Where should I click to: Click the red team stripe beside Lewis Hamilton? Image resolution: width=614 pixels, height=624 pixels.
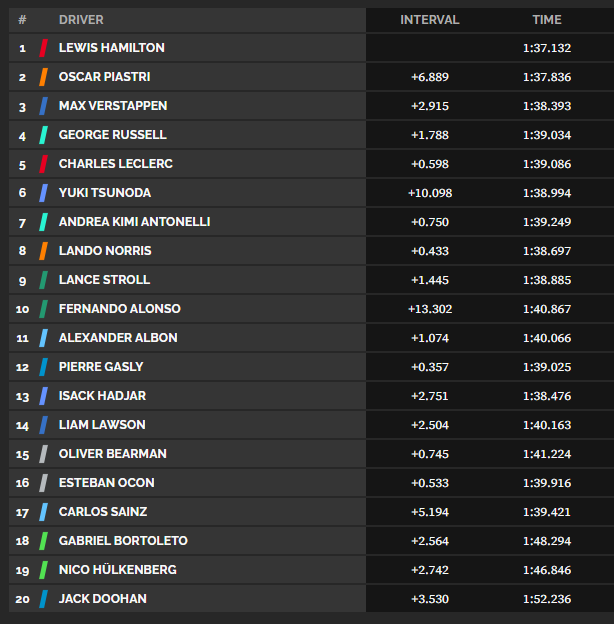pyautogui.click(x=44, y=48)
